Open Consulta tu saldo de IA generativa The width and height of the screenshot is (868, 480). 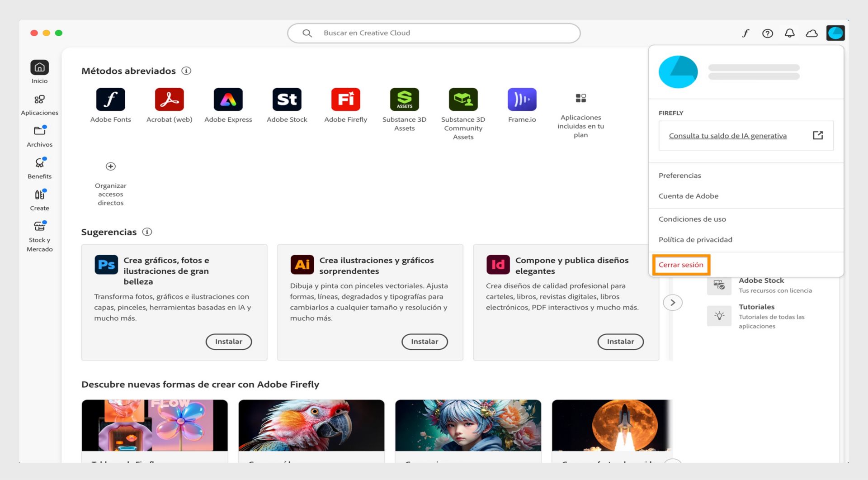728,135
